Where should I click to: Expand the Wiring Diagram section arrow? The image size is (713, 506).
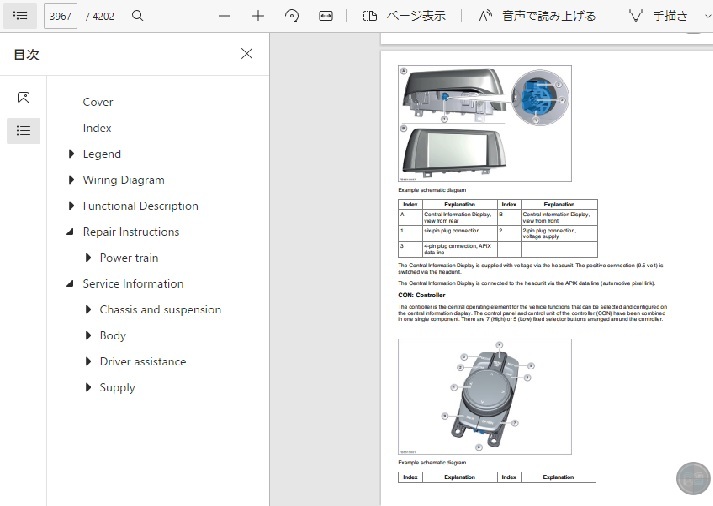[71, 180]
